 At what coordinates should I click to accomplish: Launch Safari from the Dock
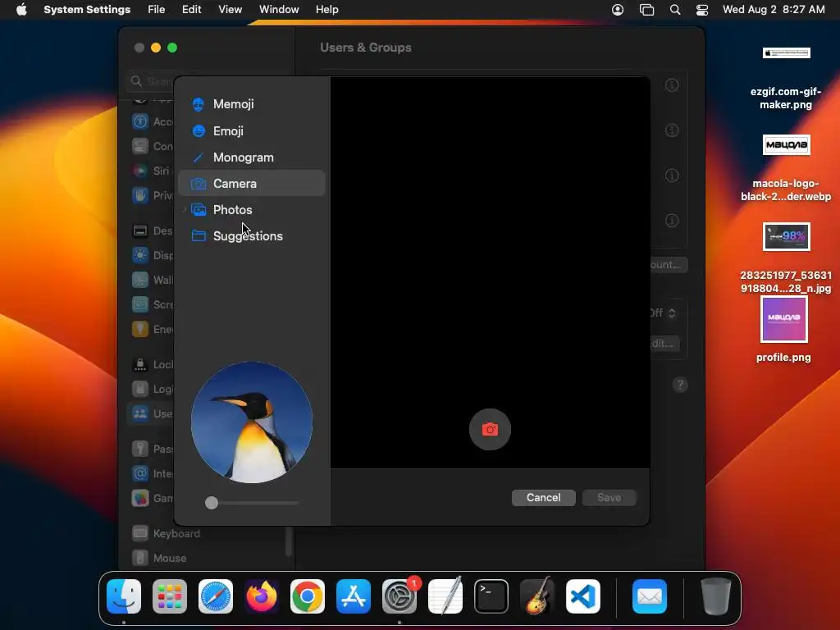pyautogui.click(x=216, y=596)
